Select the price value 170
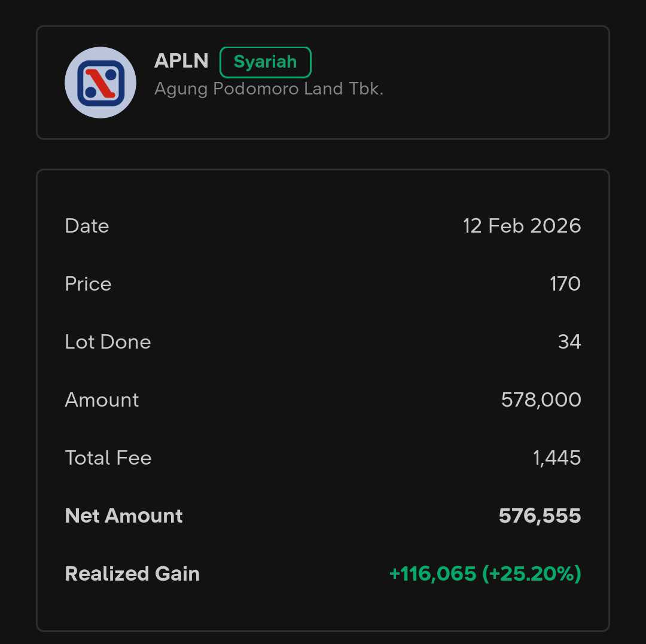Viewport: 646px width, 644px height. (x=565, y=284)
